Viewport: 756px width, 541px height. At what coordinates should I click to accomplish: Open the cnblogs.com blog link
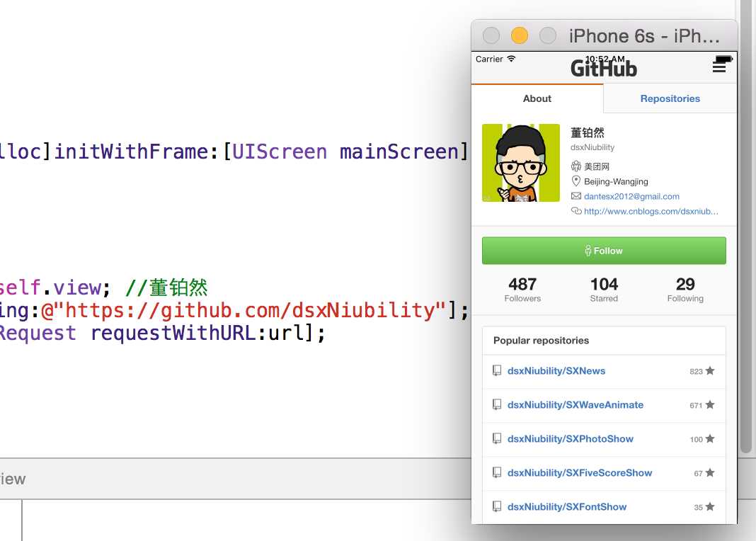(651, 211)
